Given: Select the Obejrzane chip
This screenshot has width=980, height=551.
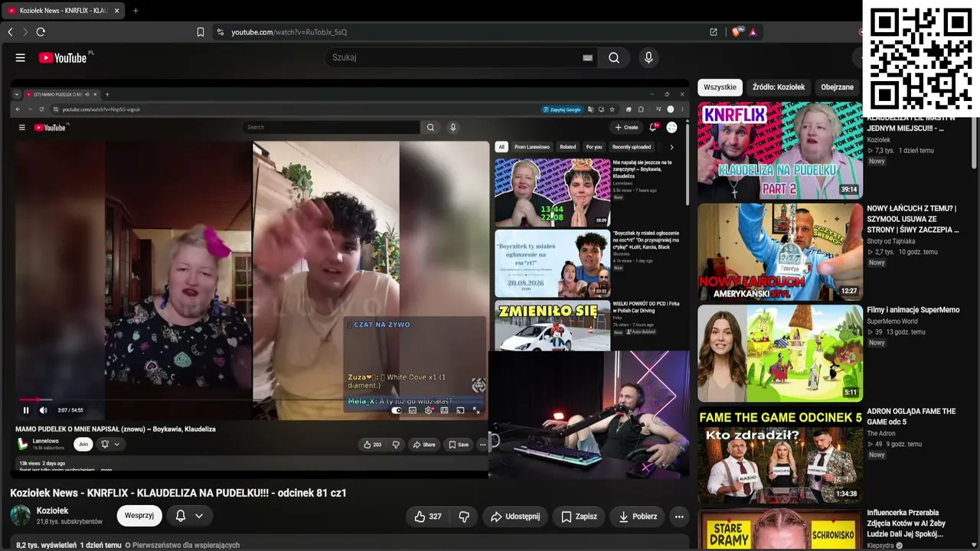Looking at the screenshot, I should click(837, 87).
